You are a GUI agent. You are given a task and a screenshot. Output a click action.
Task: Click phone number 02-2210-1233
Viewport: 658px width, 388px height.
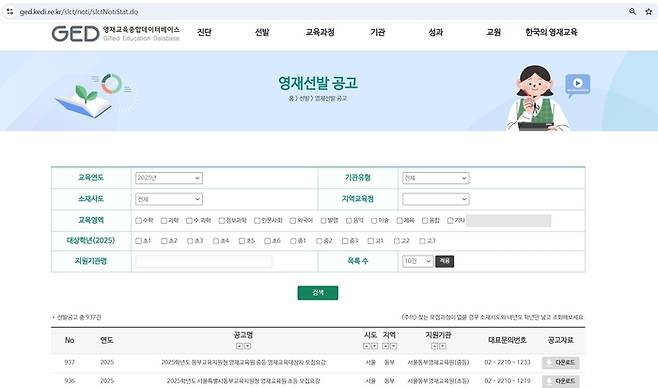point(507,362)
